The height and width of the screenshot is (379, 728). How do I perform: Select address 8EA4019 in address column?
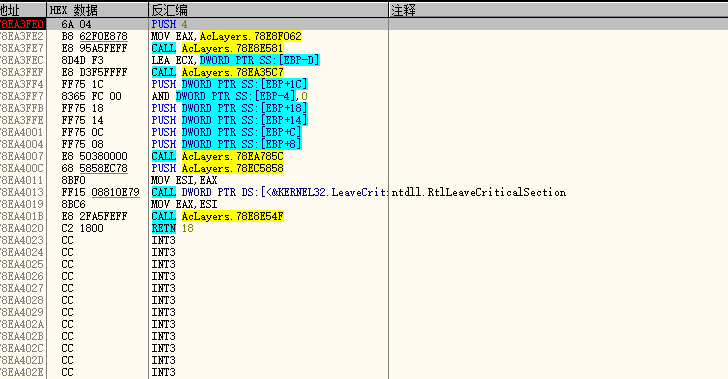[22, 204]
